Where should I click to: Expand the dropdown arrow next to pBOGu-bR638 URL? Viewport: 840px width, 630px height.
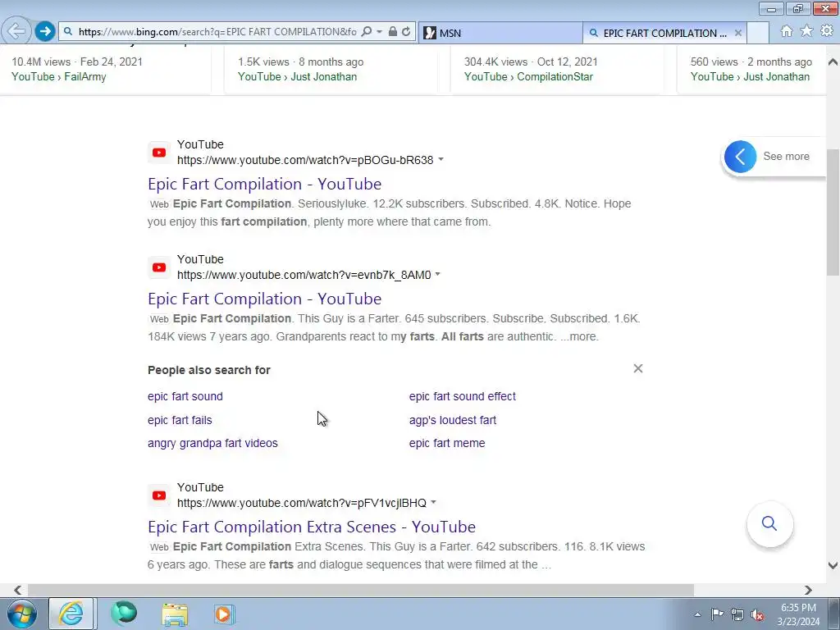[x=441, y=160]
